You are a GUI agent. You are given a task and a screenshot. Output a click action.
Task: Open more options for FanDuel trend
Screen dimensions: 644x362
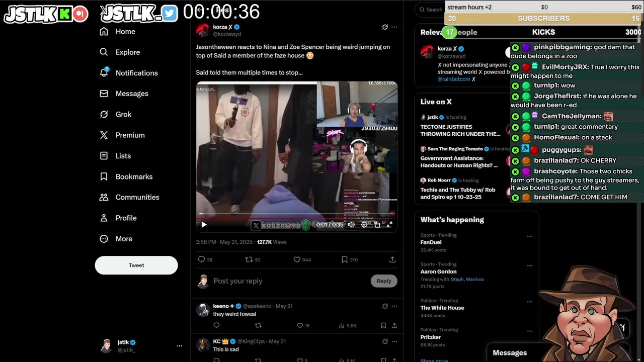coord(530,236)
